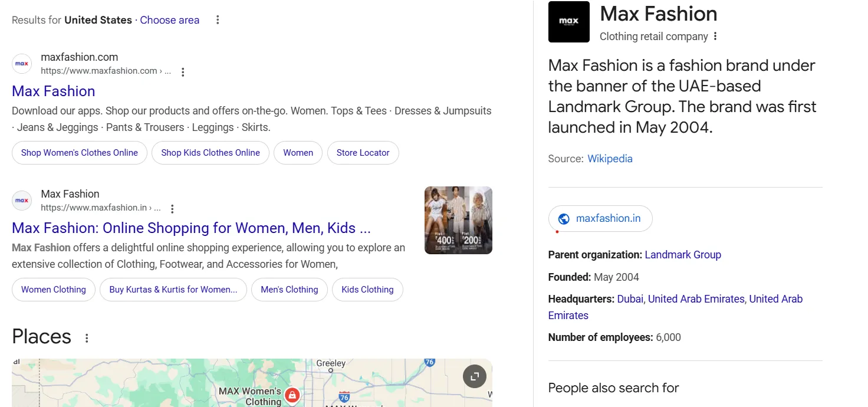Open the three-dot menu beside Choose area
868x407 pixels.
[x=217, y=19]
